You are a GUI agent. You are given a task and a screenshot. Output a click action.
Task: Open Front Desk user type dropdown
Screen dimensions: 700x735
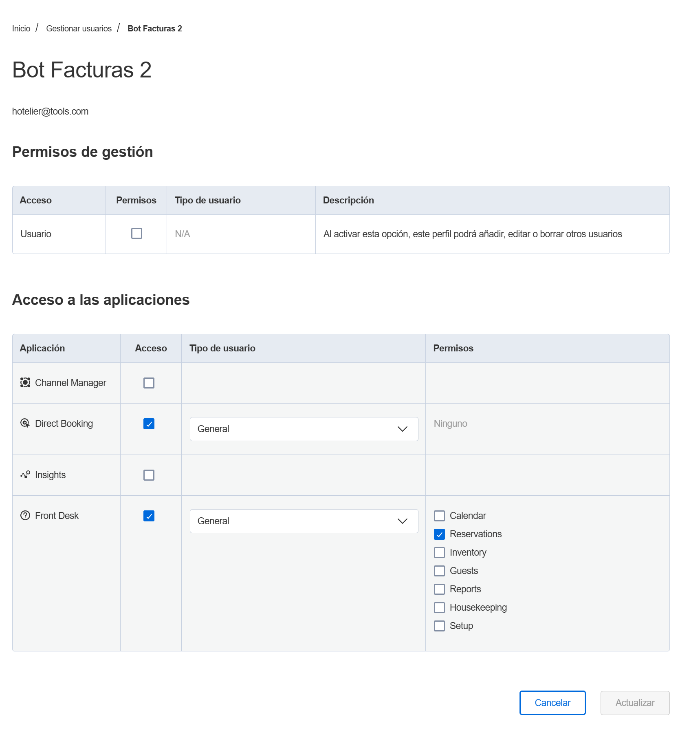click(304, 521)
